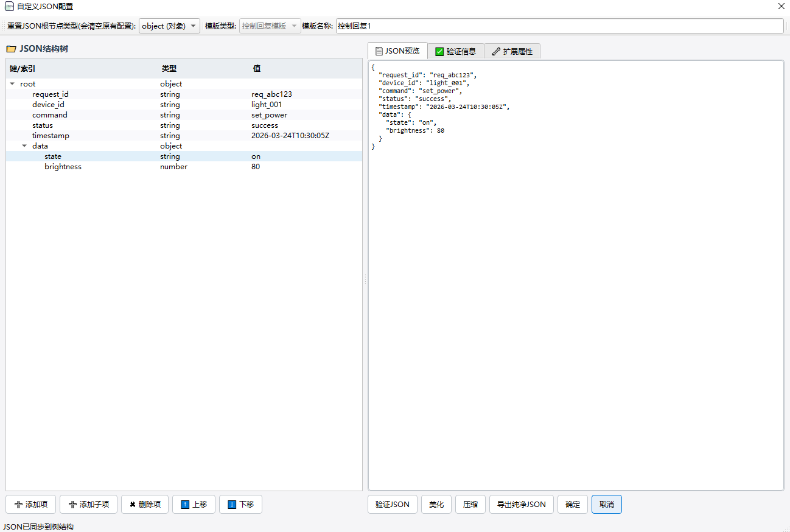
Task: Click 导出纯净JSON button
Action: coord(521,505)
